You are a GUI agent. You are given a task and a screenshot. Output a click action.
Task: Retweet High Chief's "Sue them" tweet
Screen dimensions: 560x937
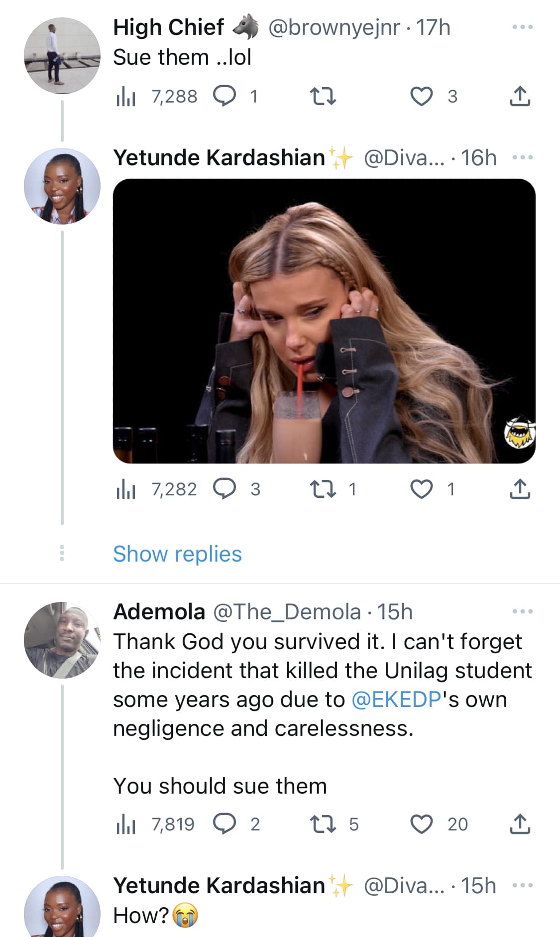pyautogui.click(x=323, y=97)
